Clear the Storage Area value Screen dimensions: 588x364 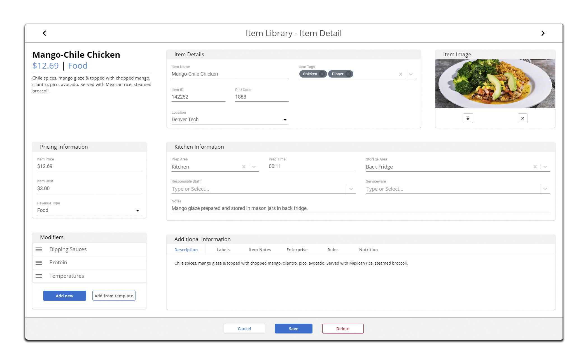(x=535, y=167)
